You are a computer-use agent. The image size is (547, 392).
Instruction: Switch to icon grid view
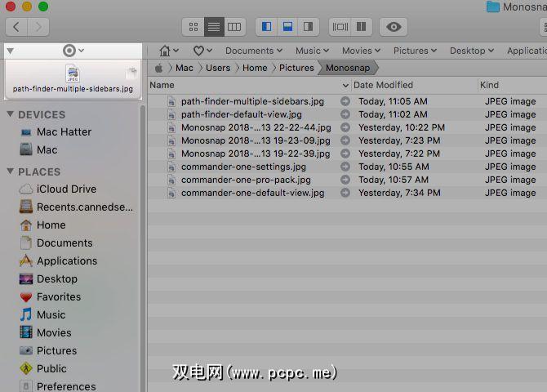click(193, 27)
